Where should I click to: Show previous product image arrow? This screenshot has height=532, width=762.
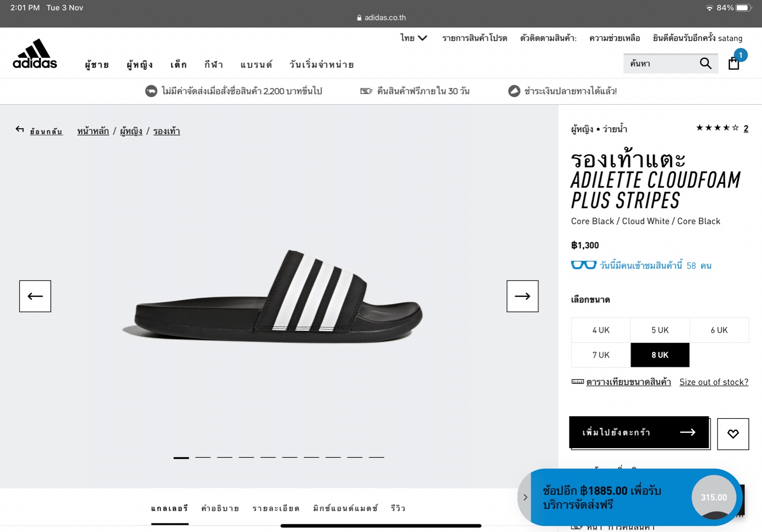[x=35, y=296]
